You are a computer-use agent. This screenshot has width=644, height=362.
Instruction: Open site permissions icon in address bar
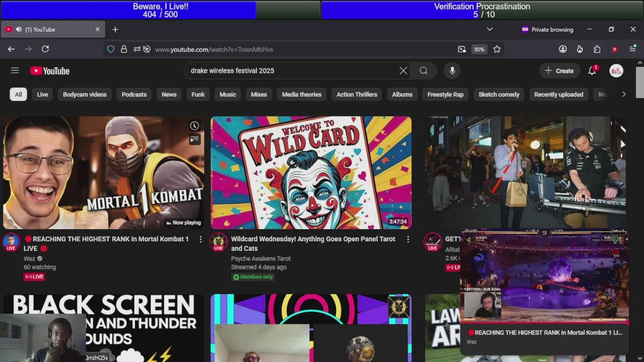point(136,49)
